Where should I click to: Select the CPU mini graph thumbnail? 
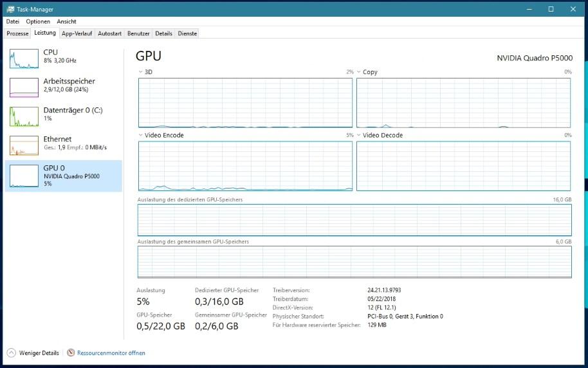click(24, 59)
